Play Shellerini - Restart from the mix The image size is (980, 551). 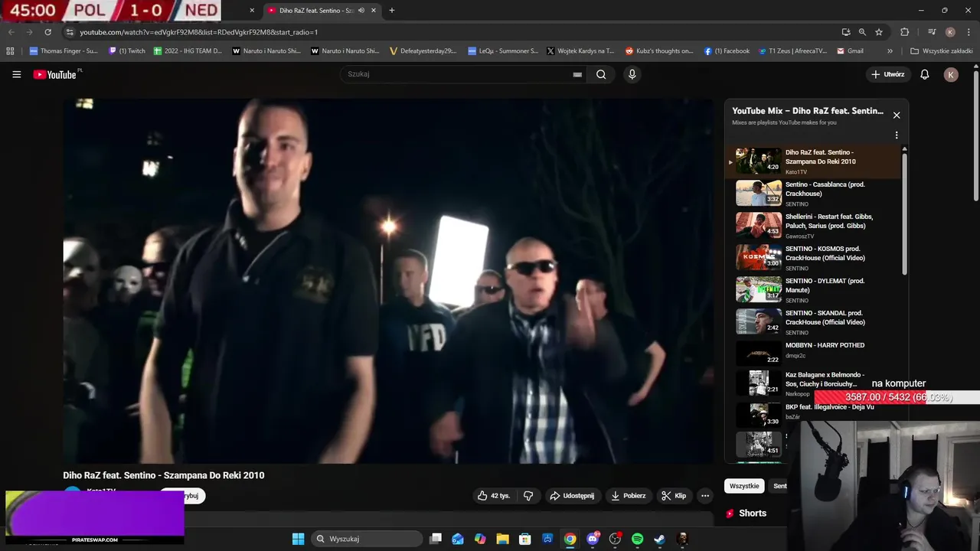coord(814,225)
